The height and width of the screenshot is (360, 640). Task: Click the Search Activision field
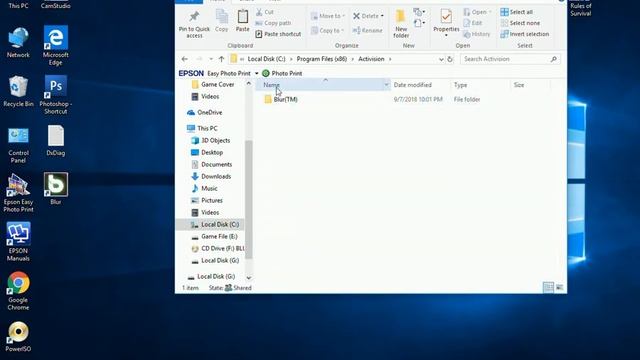tap(510, 59)
